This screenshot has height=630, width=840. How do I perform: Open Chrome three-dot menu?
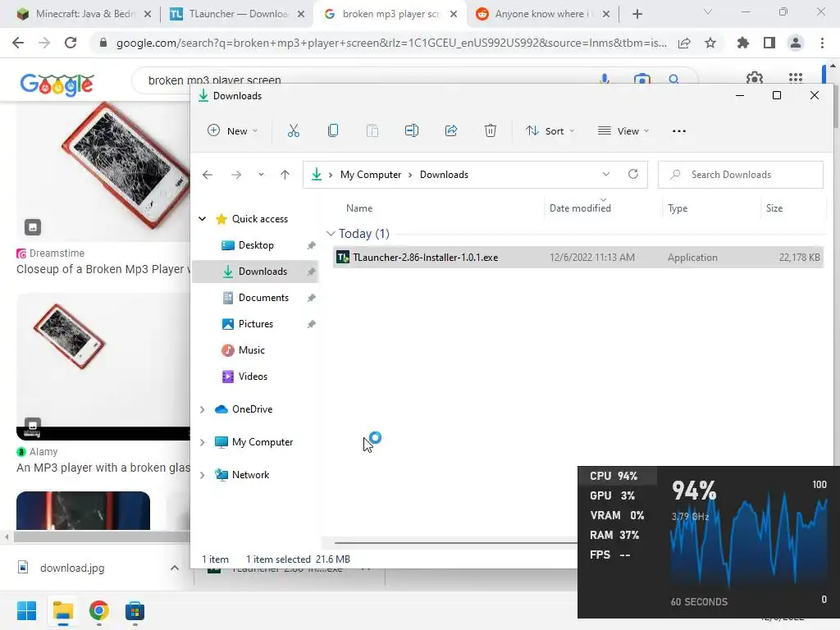[x=822, y=43]
